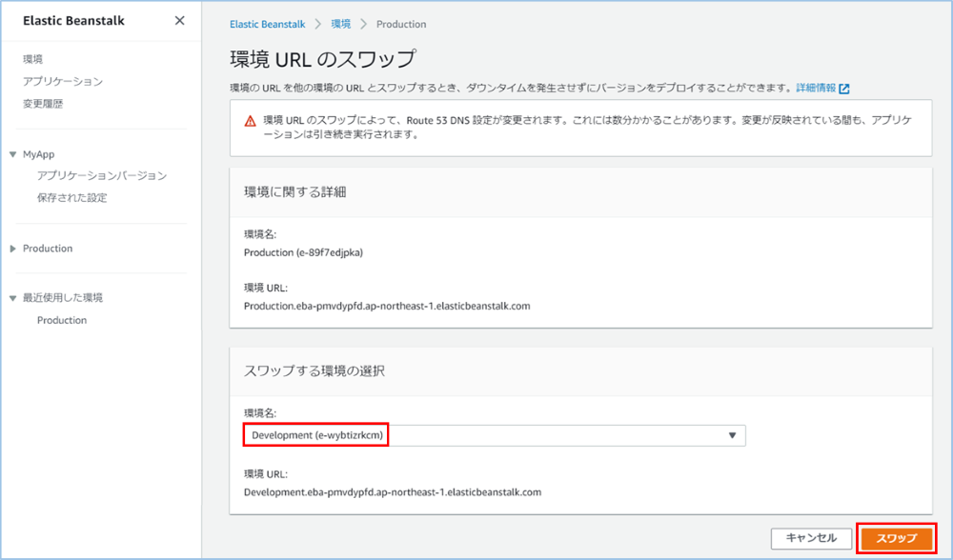Open アプリケーションバージョン under MyApp

tap(102, 175)
